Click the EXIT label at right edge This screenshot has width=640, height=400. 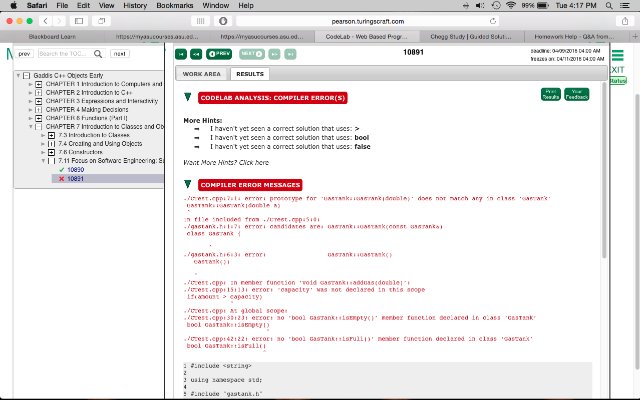click(x=617, y=70)
